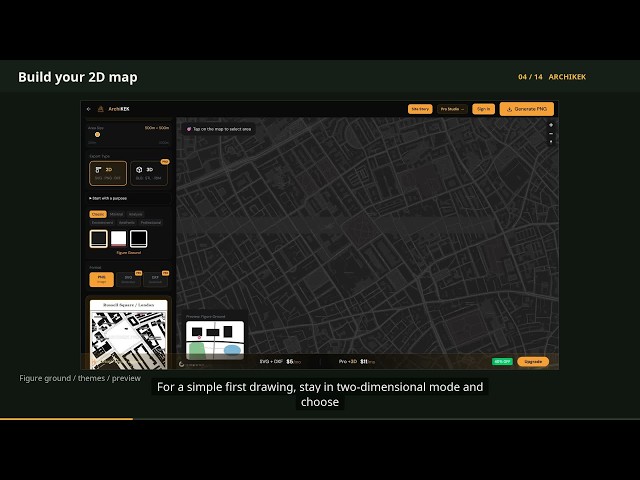Screen dimensions: 640x480
Task: Select PNG image format
Action: click(x=102, y=280)
